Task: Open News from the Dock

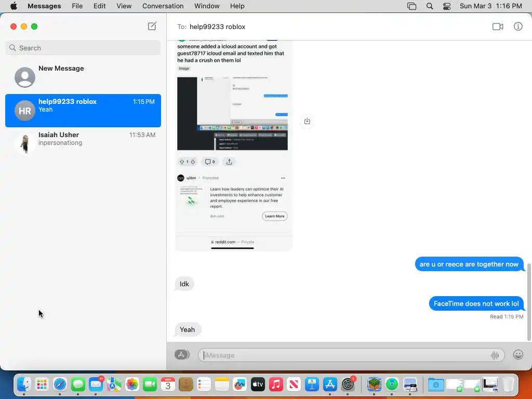Action: [294, 385]
